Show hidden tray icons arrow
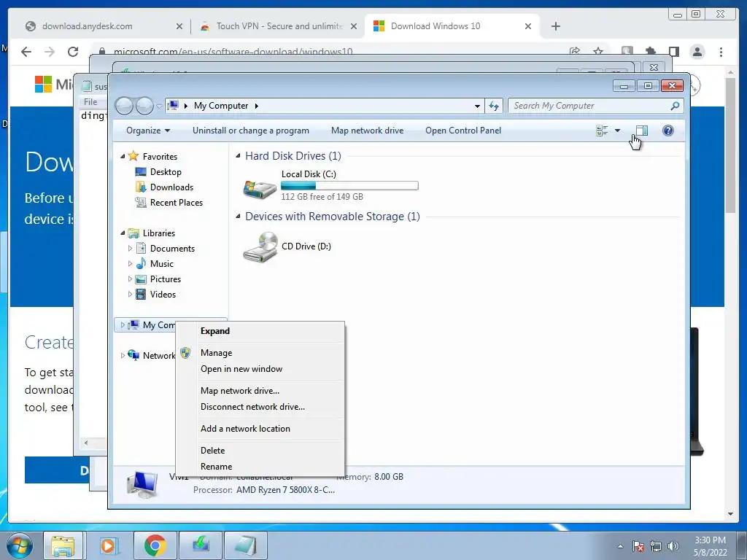The image size is (747, 560). [x=620, y=546]
